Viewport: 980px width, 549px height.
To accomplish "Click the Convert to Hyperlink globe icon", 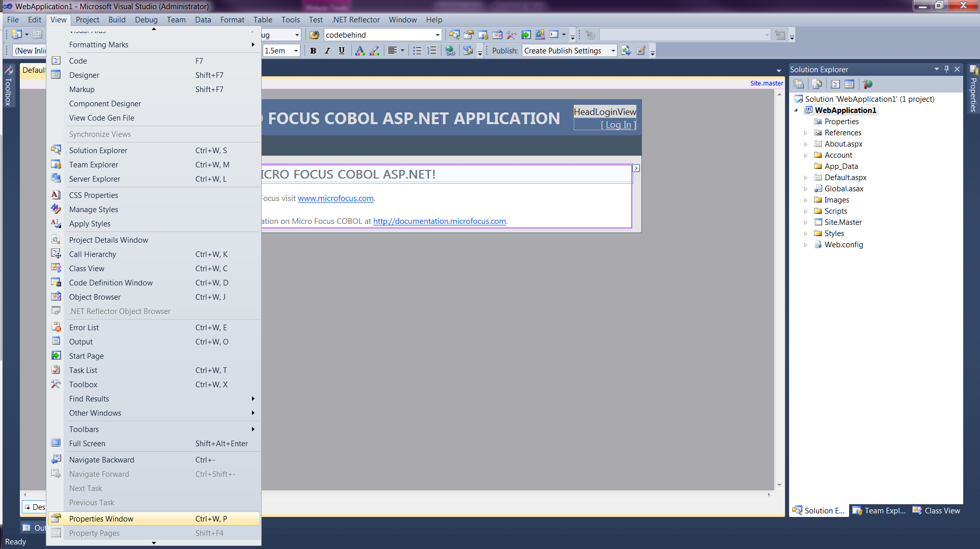I will click(x=450, y=50).
